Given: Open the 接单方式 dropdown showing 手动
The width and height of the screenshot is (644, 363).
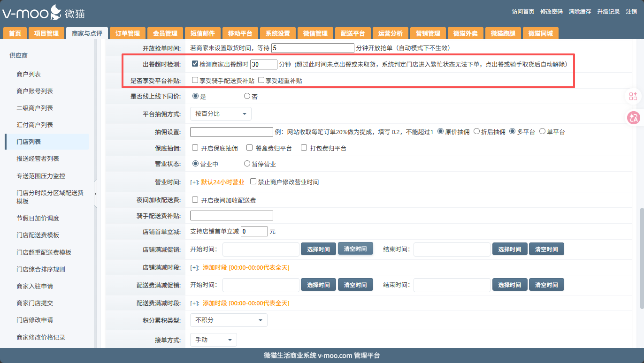Looking at the screenshot, I should (213, 340).
